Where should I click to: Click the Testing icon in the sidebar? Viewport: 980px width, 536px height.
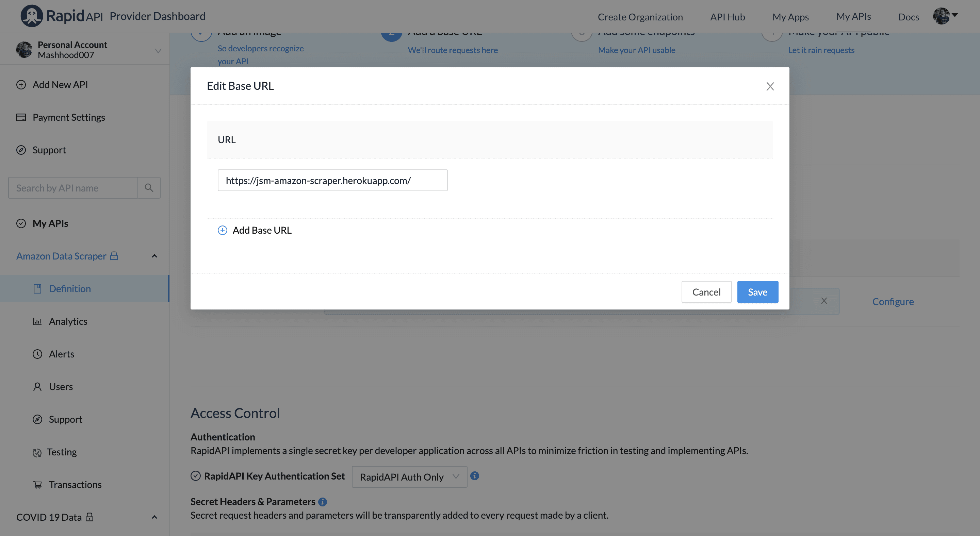point(37,452)
